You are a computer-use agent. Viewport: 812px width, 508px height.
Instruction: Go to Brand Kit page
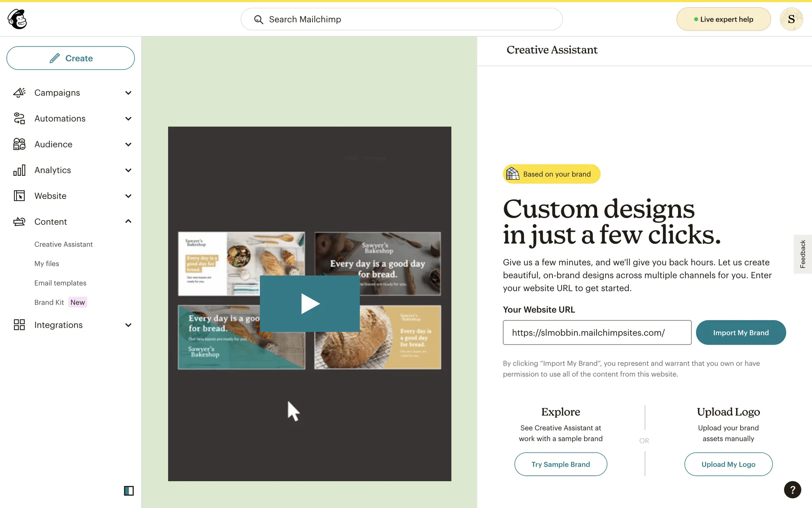coord(49,302)
